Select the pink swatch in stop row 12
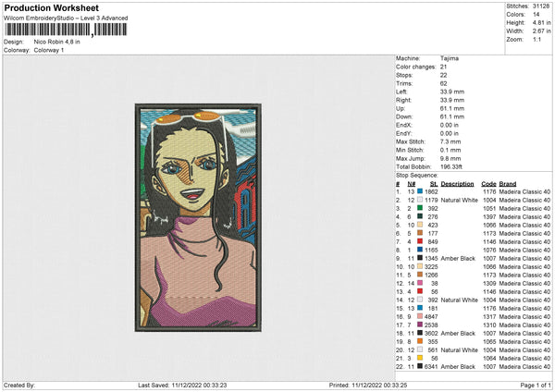 tap(420, 283)
